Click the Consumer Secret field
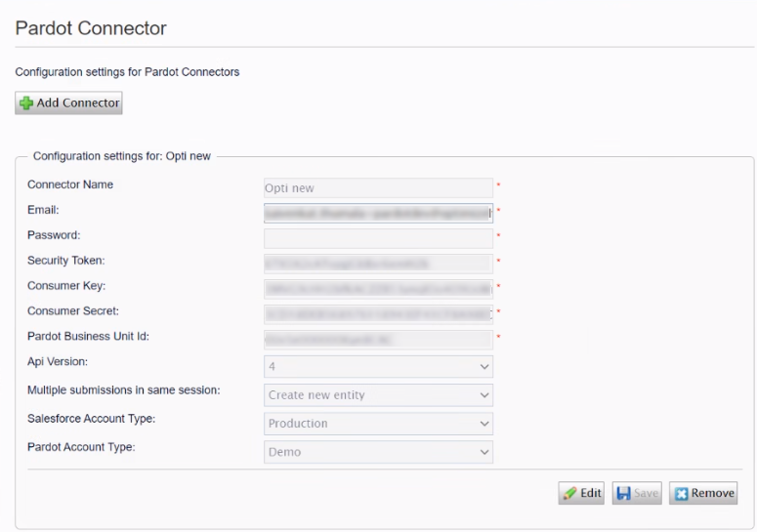This screenshot has height=532, width=757. tap(379, 314)
